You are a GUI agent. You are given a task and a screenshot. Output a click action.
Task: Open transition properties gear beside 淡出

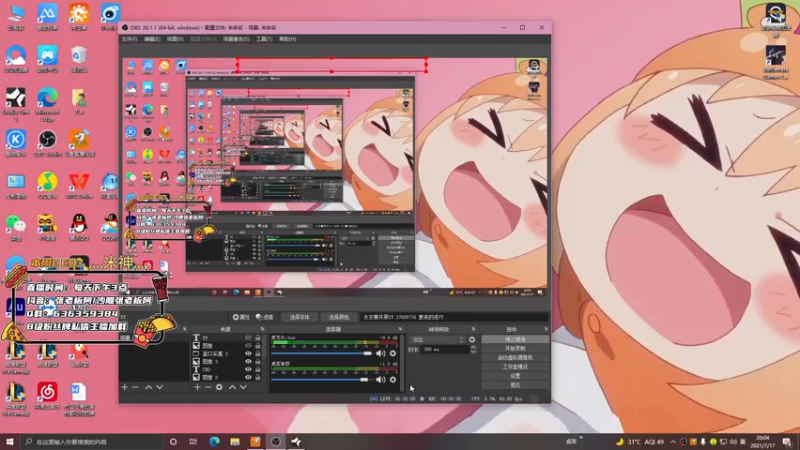tap(472, 339)
